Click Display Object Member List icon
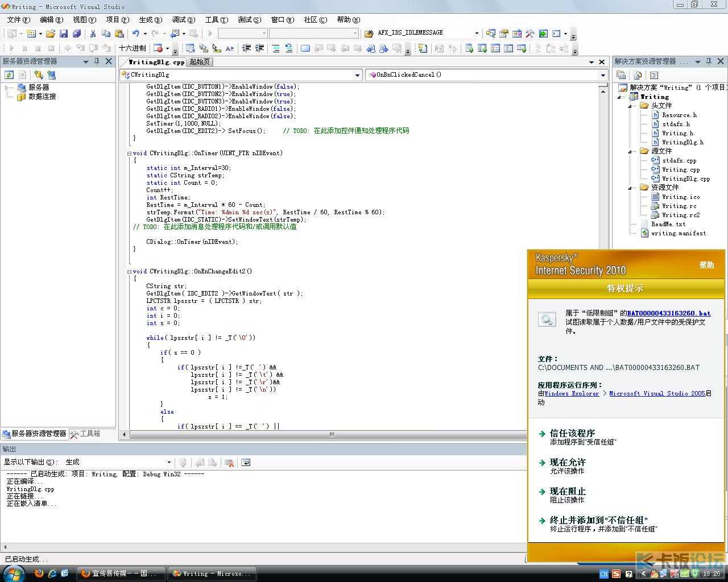This screenshot has height=582, width=728. [x=190, y=48]
